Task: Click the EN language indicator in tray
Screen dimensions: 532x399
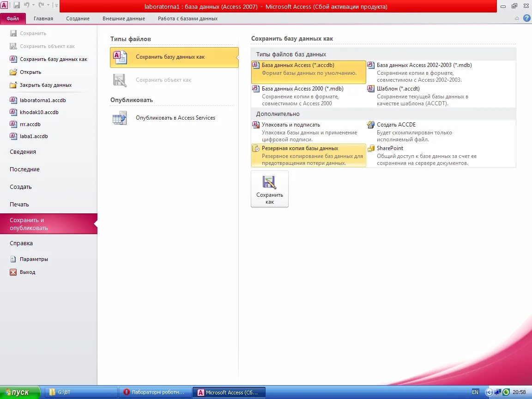Action: point(476,392)
